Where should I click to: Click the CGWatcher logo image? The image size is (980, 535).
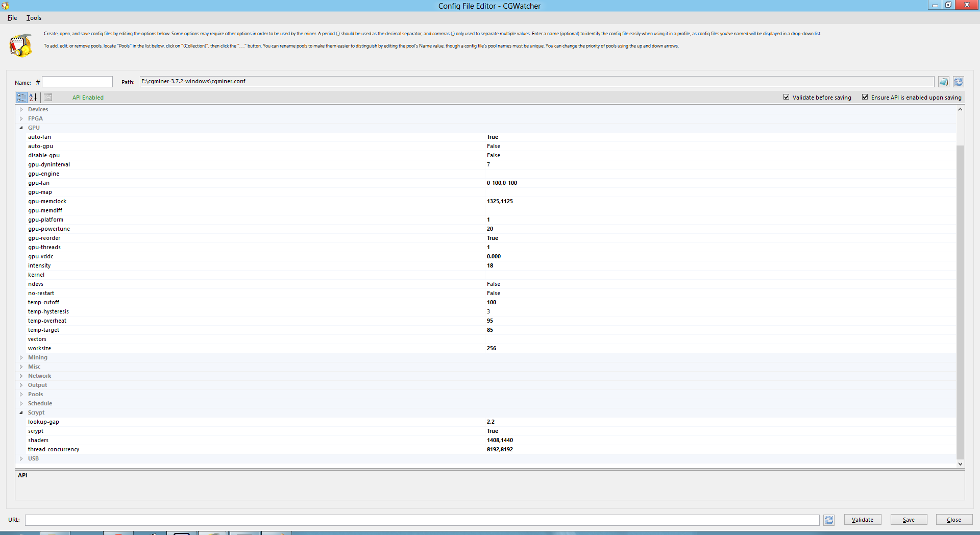click(x=21, y=45)
